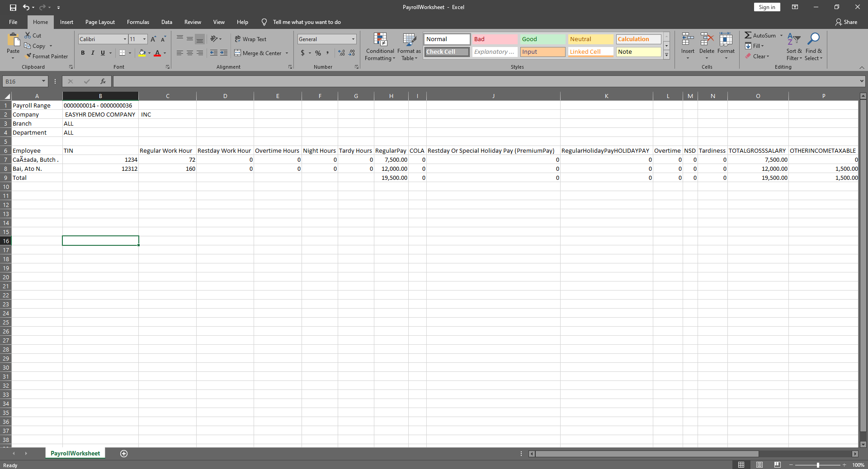Toggle Bold formatting
Viewport: 868px width, 469px height.
click(x=83, y=53)
